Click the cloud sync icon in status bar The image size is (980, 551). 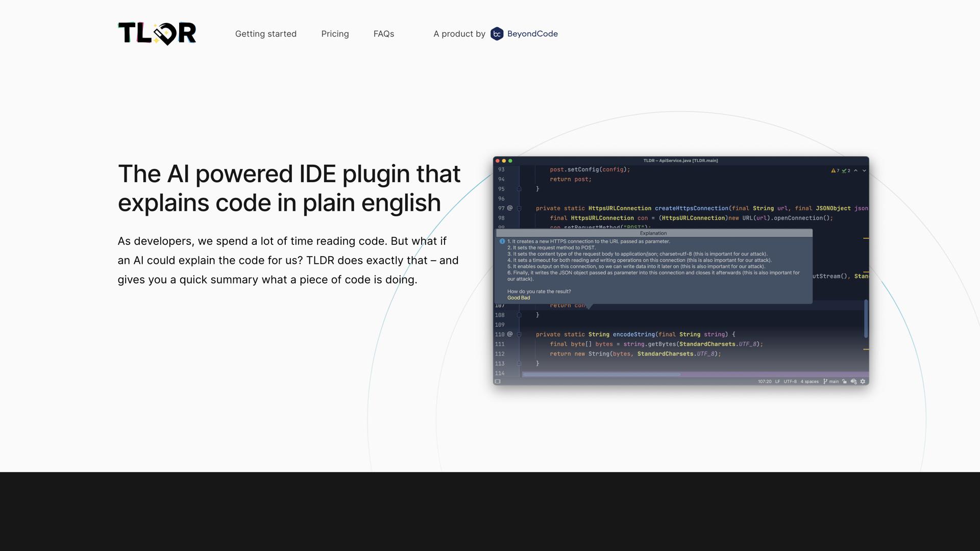click(x=853, y=381)
